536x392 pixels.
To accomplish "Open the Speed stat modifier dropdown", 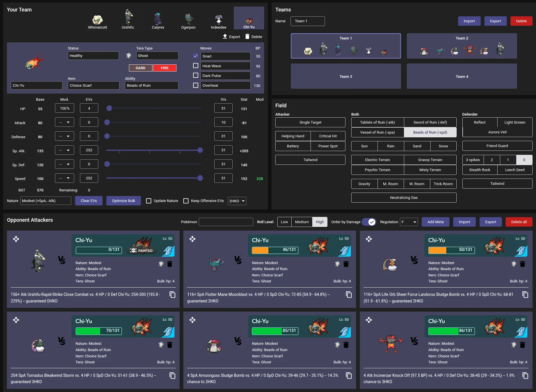I will point(64,178).
